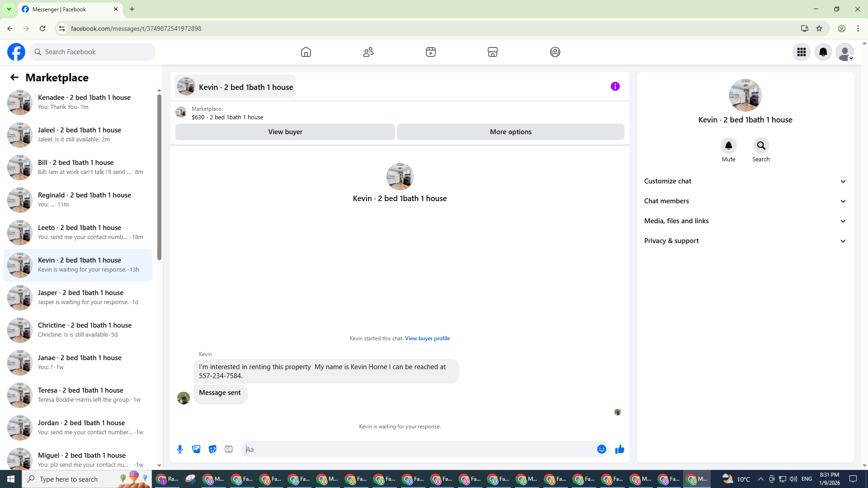Search in conversation with magnifier button
This screenshot has height=488, width=868.
pyautogui.click(x=761, y=145)
